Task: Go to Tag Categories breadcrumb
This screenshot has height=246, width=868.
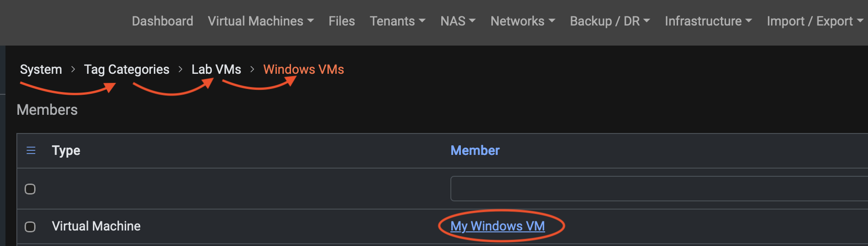Action: [x=127, y=69]
